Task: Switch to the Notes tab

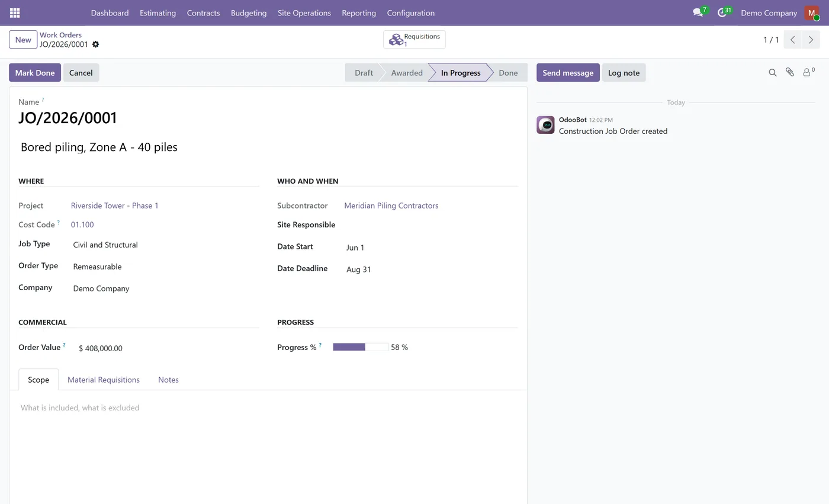Action: (168, 380)
